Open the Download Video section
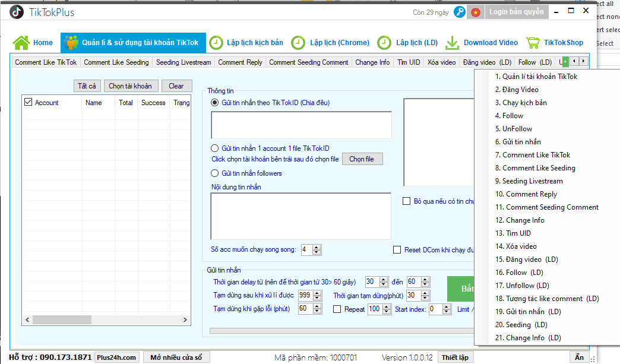Screen dimensions: 620x364 point(481,42)
